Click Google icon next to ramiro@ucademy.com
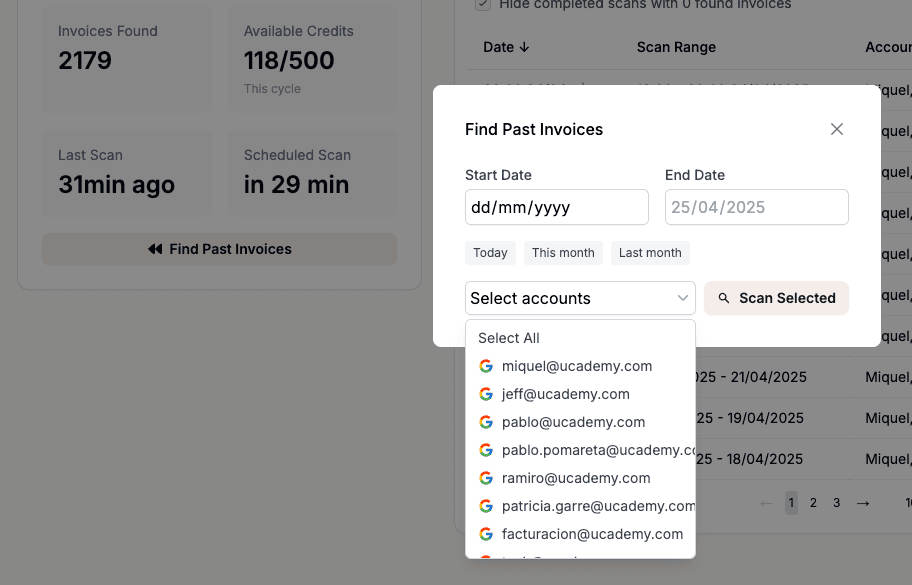This screenshot has width=912, height=585. (486, 478)
